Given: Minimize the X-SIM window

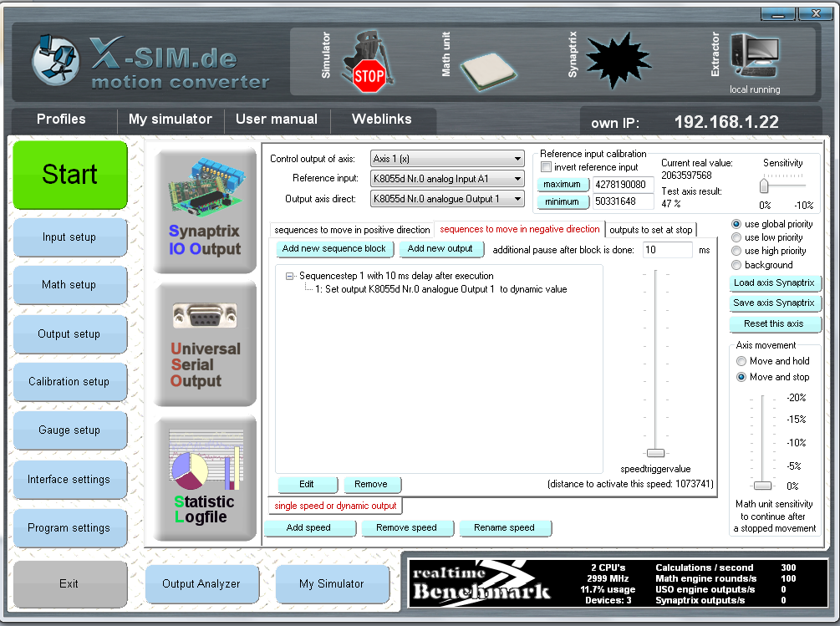Looking at the screenshot, I should 778,14.
